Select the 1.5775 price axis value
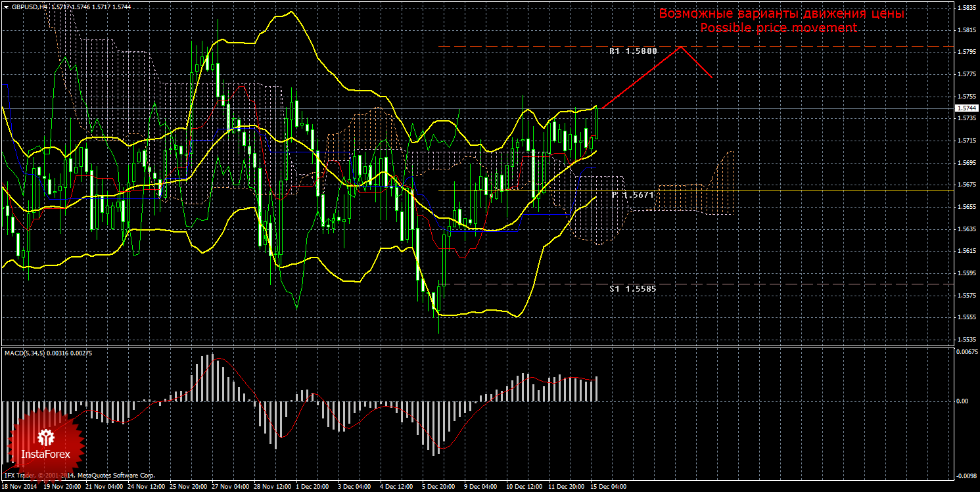 967,75
